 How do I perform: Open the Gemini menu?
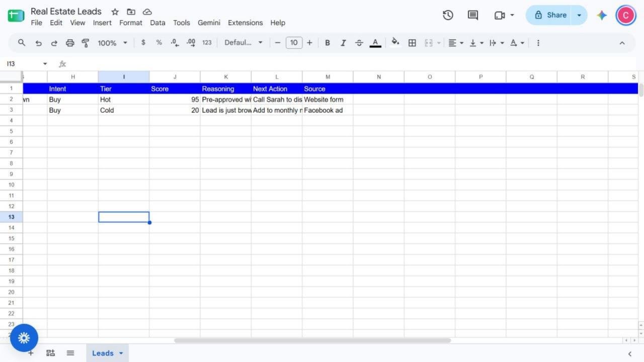(x=209, y=23)
